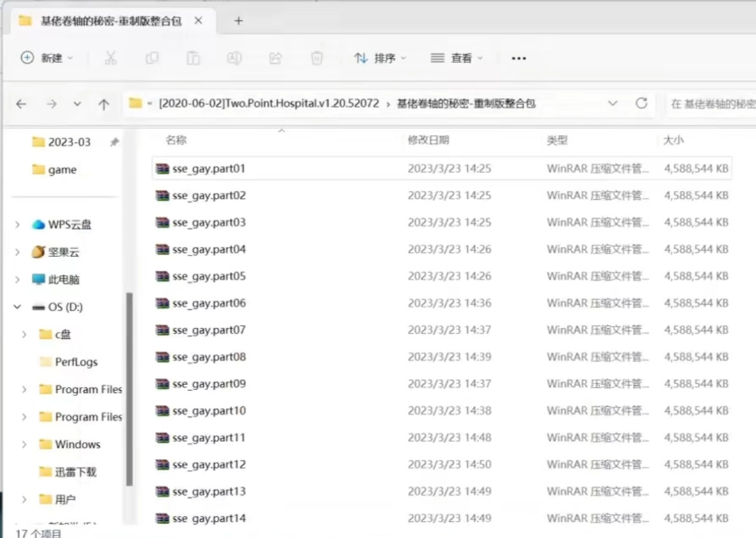The width and height of the screenshot is (756, 538).
Task: Click the WinRAR icon of sse_gay.part03
Action: tap(163, 222)
